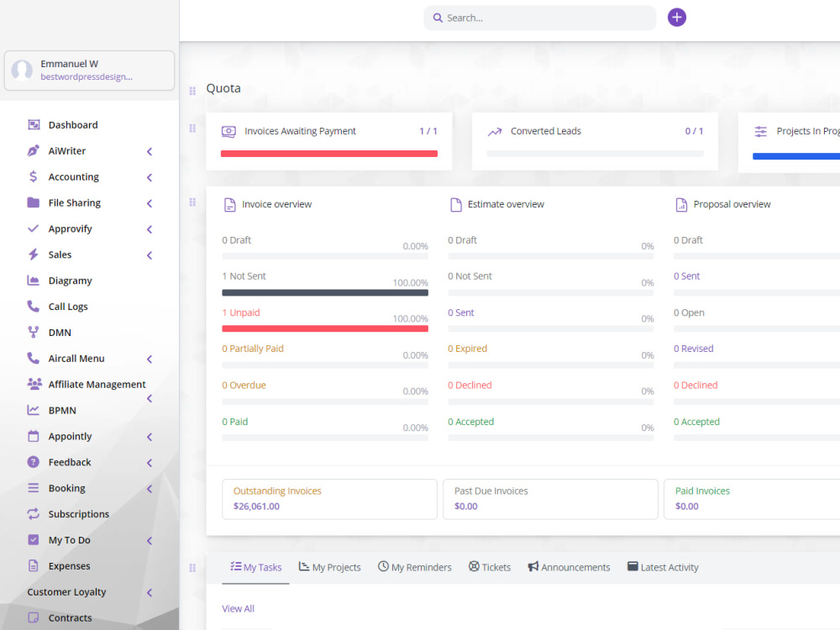Click the Expenses document icon
Viewport: 840px width, 630px height.
[34, 565]
